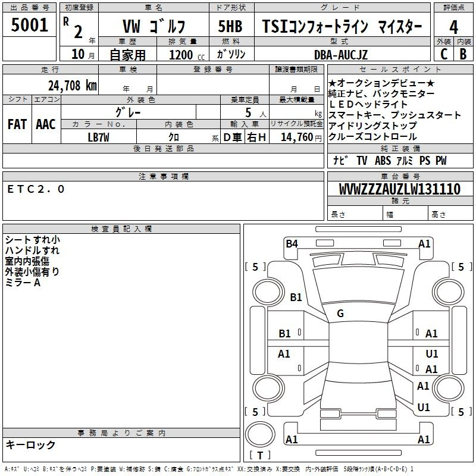Click the color number LB7W
476x476 pixels.
98,137
